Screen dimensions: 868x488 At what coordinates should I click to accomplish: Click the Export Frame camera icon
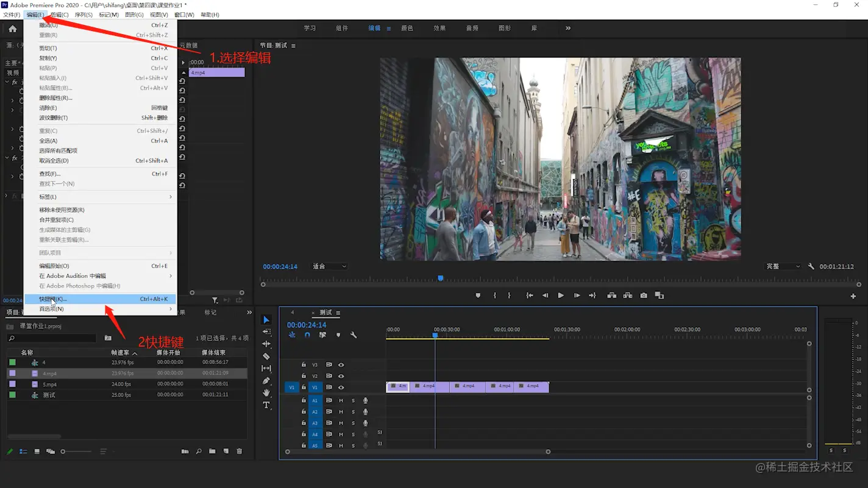click(x=644, y=295)
